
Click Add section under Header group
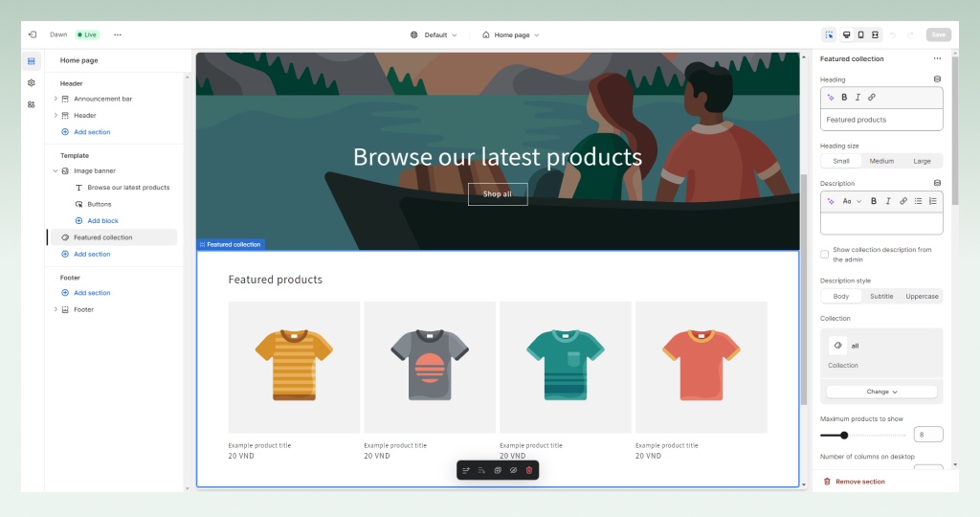[85, 132]
